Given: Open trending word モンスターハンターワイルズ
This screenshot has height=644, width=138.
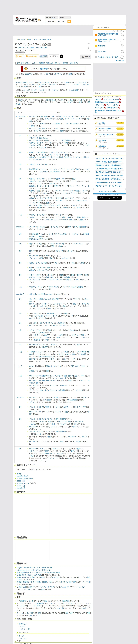Looking at the screenshot, I should 108,57.
